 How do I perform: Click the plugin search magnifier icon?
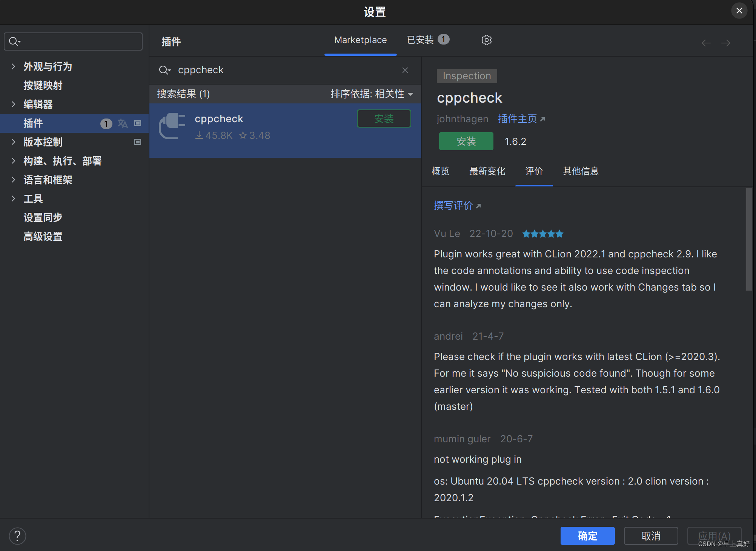pos(165,70)
